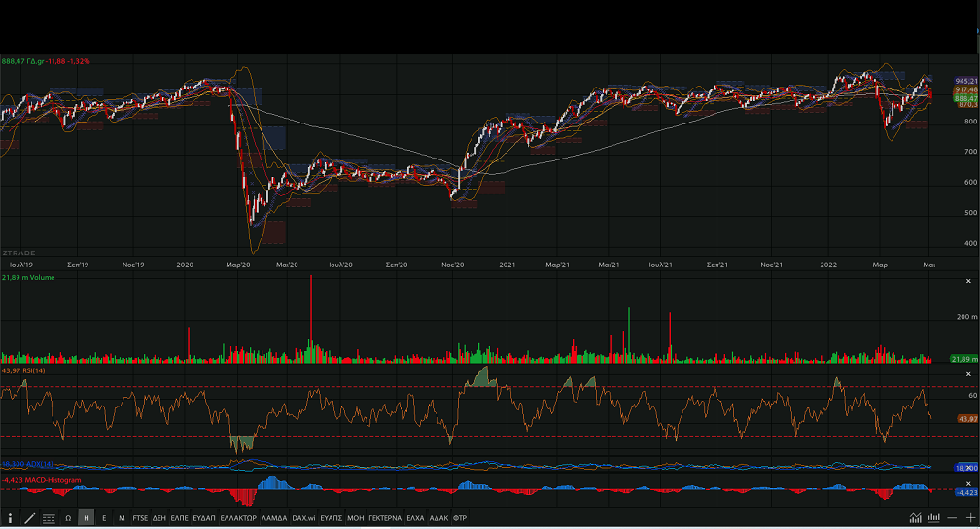Load the ΑΔΑΚ symbol shortcut

click(x=438, y=518)
